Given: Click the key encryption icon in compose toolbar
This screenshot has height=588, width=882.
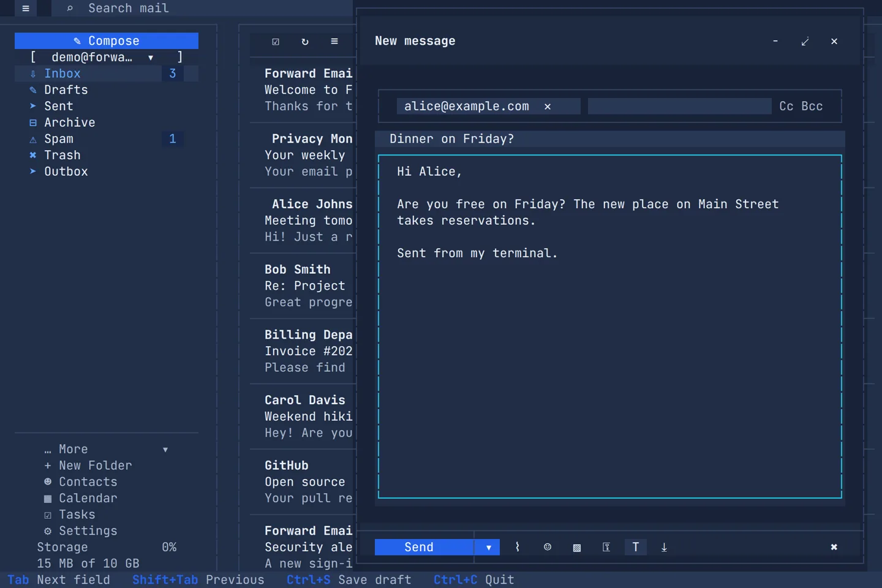Looking at the screenshot, I should [x=606, y=547].
